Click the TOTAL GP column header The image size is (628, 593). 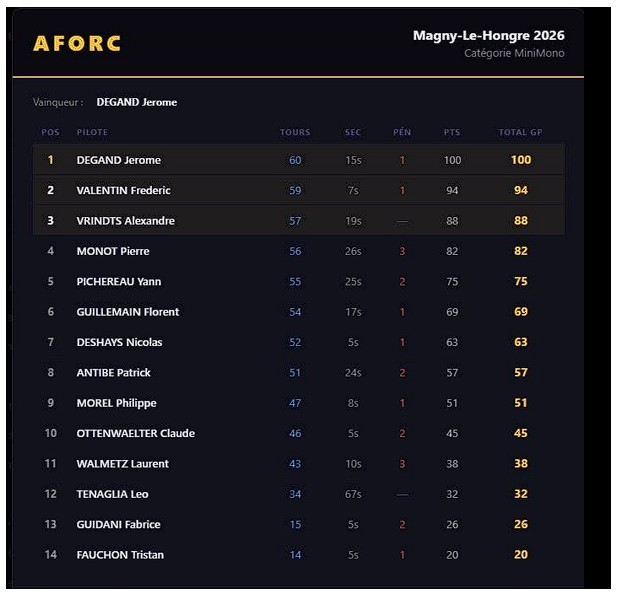[x=520, y=132]
